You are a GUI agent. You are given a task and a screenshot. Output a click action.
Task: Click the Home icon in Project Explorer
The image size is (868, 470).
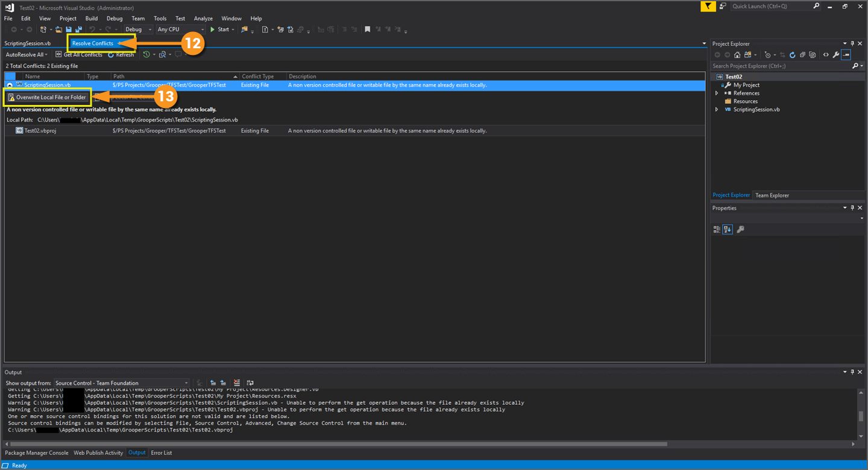click(737, 55)
